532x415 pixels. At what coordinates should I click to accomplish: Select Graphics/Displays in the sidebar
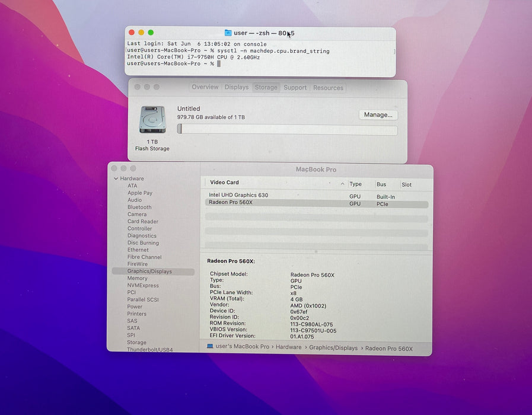pyautogui.click(x=153, y=272)
